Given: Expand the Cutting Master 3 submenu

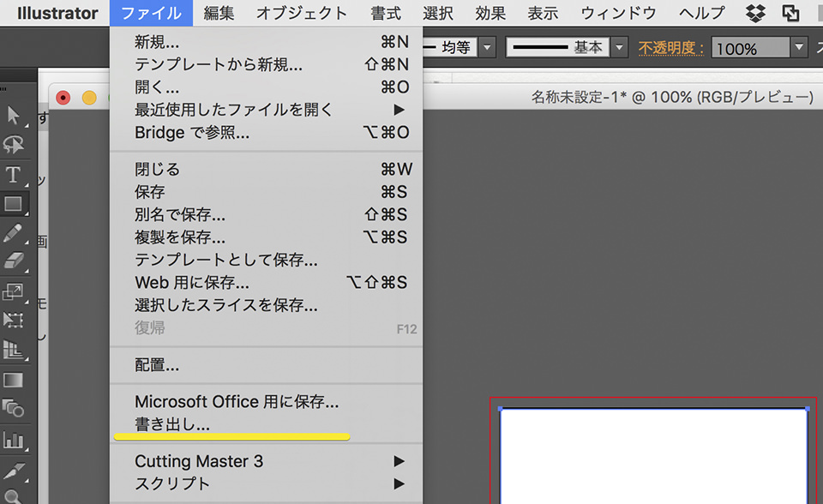Looking at the screenshot, I should 266,461.
